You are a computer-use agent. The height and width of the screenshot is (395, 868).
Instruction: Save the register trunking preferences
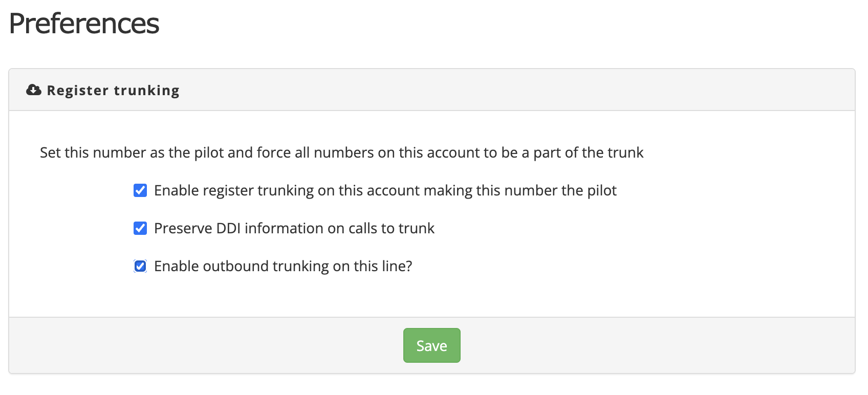coord(432,345)
